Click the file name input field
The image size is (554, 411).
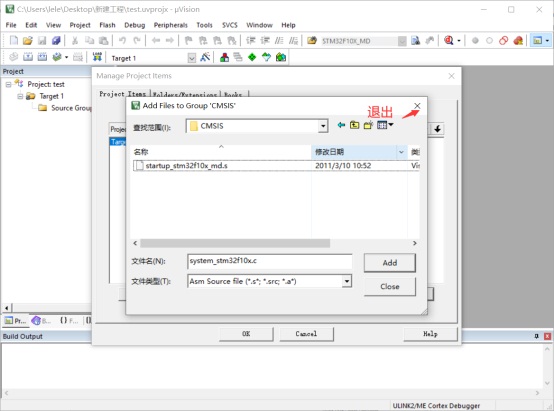(x=270, y=261)
